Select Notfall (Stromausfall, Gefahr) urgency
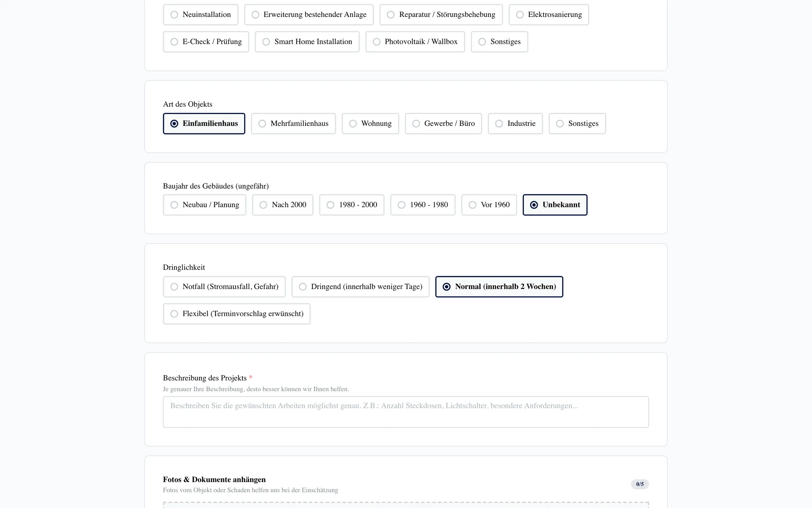 224,287
